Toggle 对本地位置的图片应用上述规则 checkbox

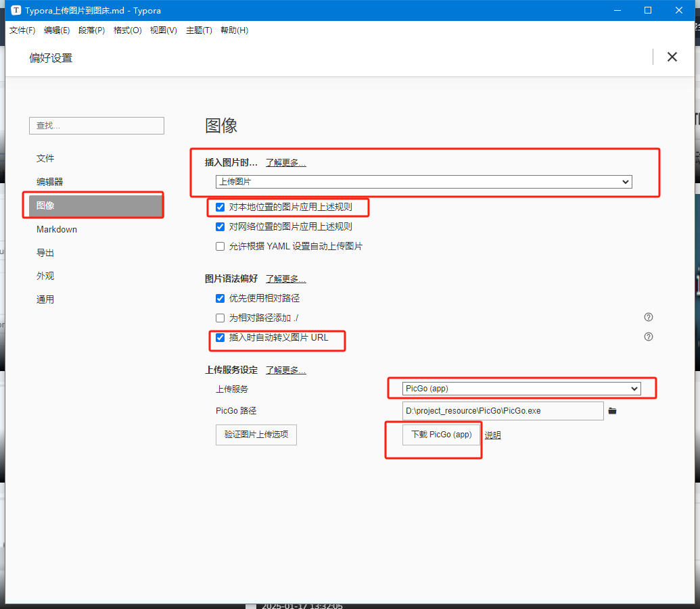[220, 207]
